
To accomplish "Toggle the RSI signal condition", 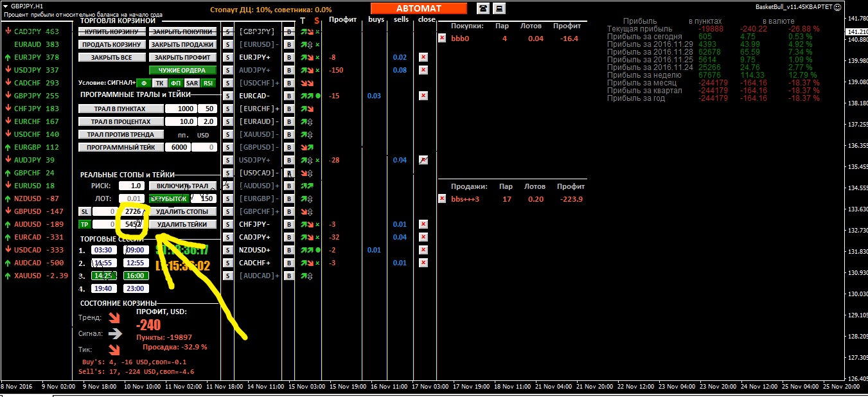I will pos(208,83).
